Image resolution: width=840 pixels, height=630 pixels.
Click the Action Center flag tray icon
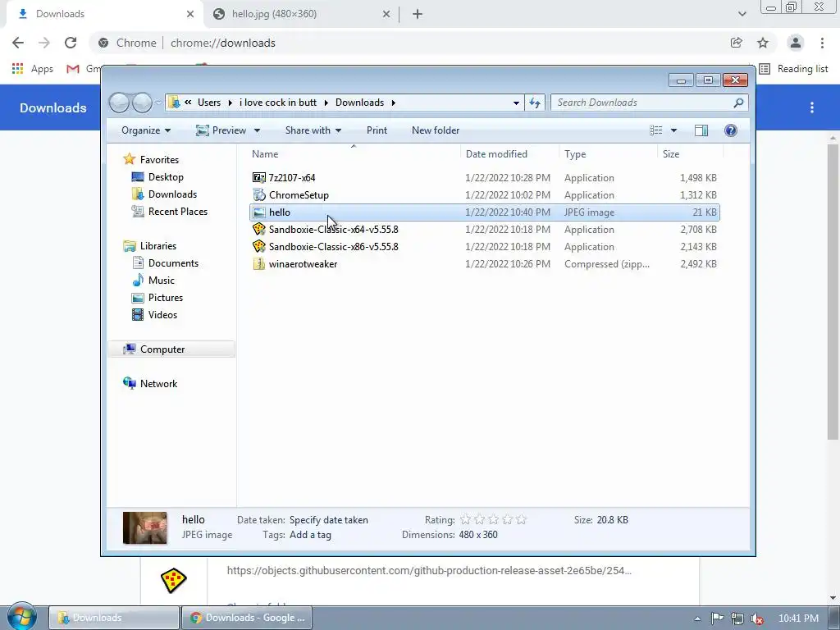pos(717,619)
